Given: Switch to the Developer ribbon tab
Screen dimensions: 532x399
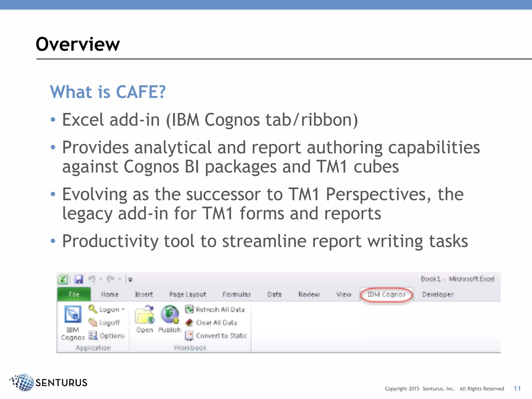Looking at the screenshot, I should tap(438, 294).
